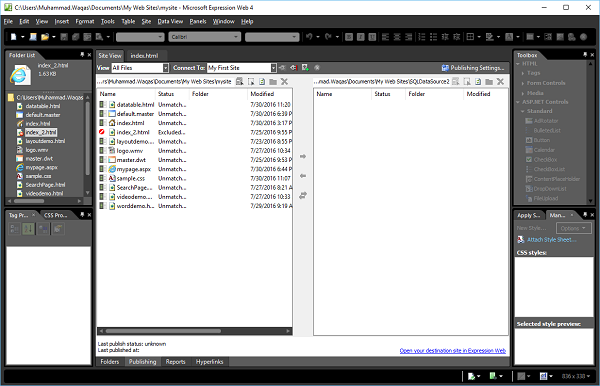The height and width of the screenshot is (386, 600).
Task: Switch to the CSS Properties tab
Action: (x=55, y=215)
